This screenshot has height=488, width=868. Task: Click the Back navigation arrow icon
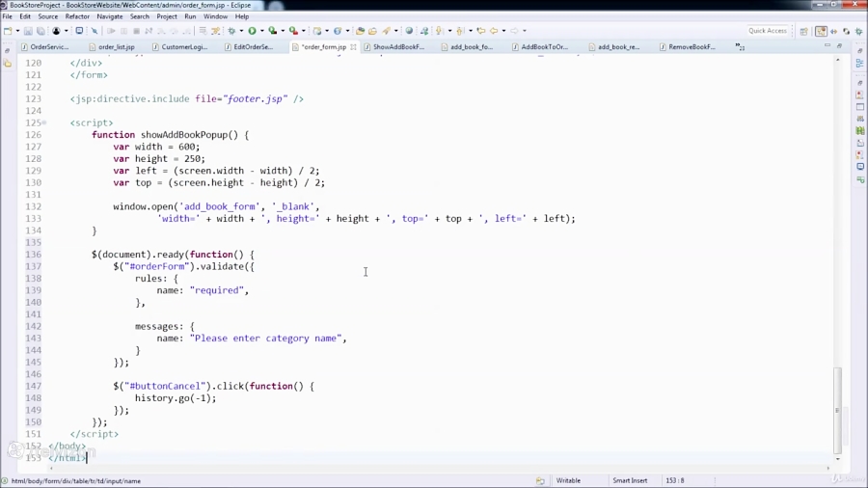coord(494,31)
